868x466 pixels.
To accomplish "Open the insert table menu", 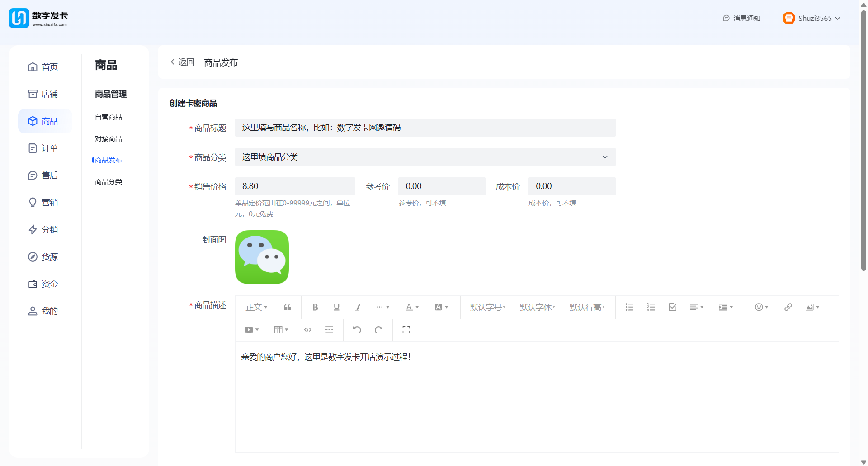I will (x=281, y=330).
